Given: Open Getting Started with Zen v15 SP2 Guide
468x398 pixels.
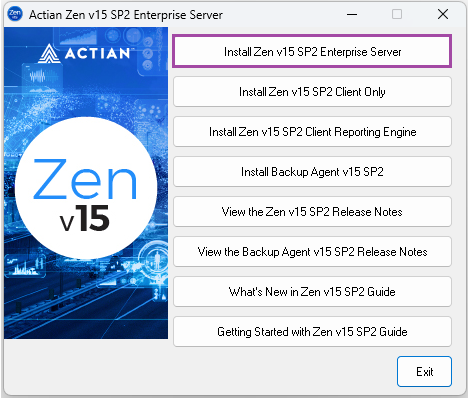Looking at the screenshot, I should pos(312,332).
